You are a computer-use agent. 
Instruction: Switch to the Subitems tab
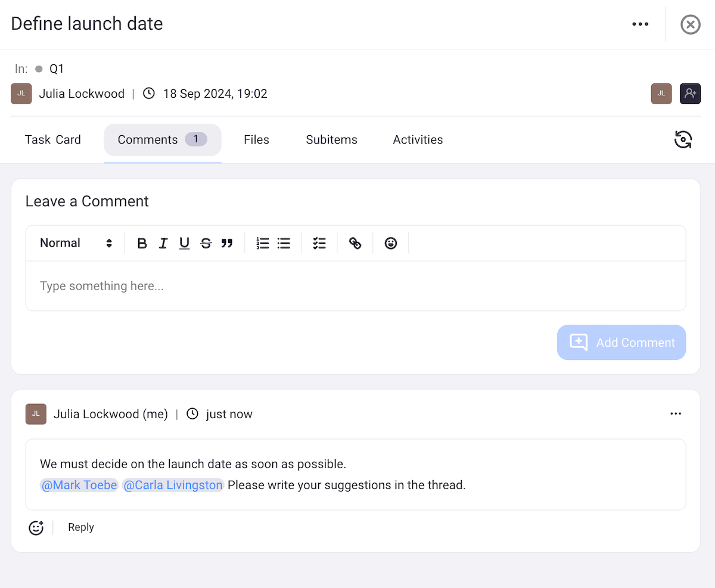tap(331, 139)
